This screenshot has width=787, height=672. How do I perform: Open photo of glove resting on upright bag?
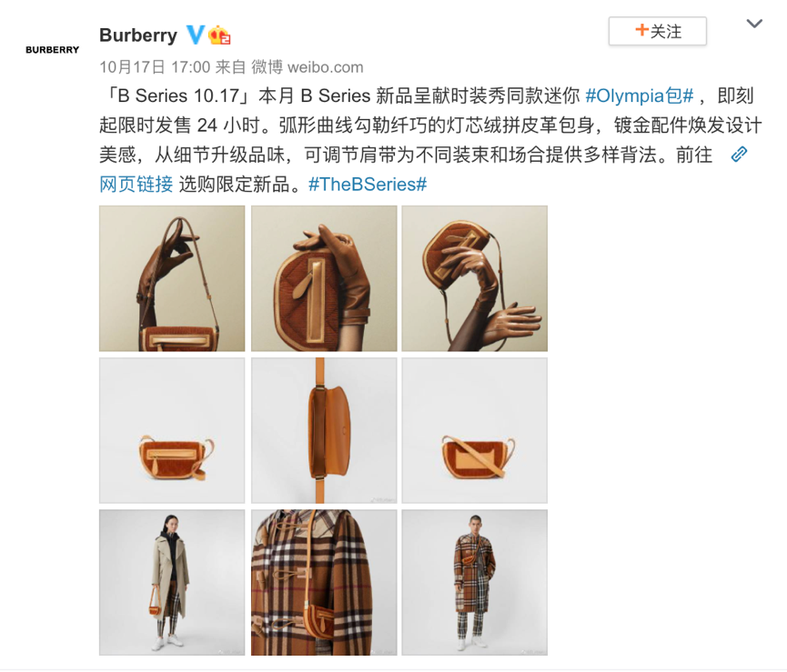click(x=324, y=278)
